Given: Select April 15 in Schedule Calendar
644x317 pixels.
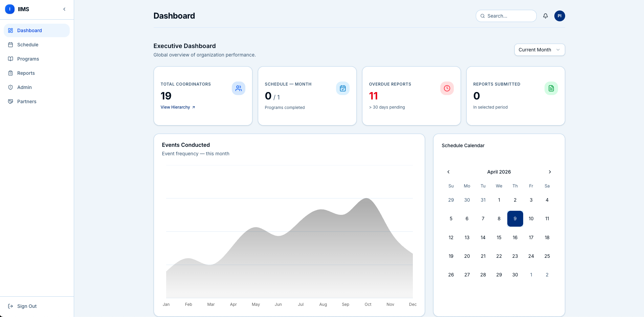Looking at the screenshot, I should pyautogui.click(x=499, y=237).
